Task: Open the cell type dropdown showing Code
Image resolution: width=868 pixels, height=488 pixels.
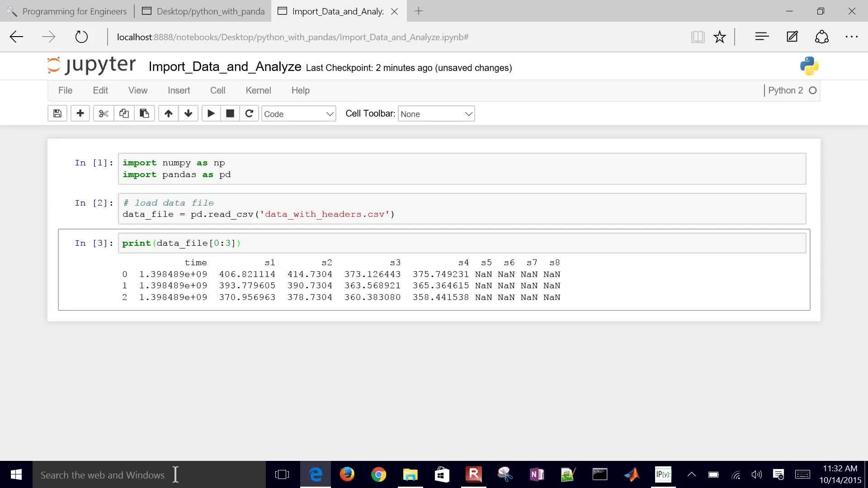Action: pos(299,114)
